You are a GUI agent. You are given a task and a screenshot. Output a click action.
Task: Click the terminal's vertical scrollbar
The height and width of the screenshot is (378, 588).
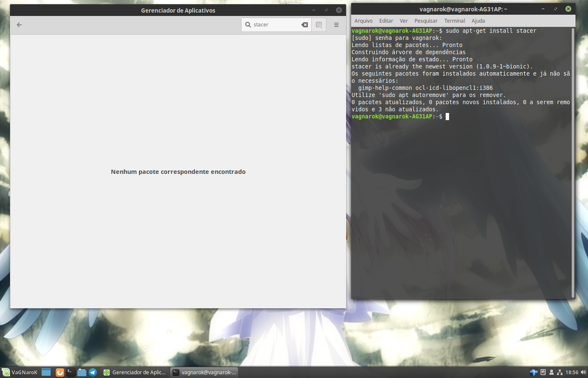pos(573,163)
